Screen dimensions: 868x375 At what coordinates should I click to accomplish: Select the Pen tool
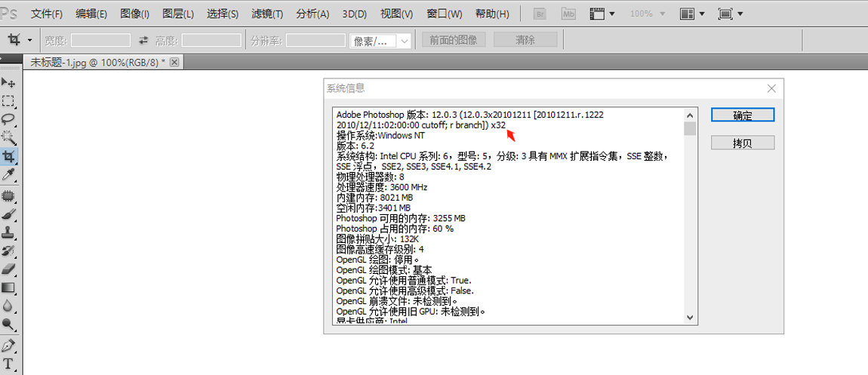pyautogui.click(x=9, y=346)
